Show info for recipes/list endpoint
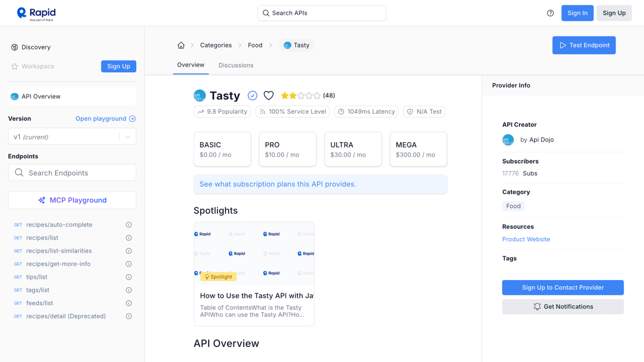The image size is (644, 362). 129,238
